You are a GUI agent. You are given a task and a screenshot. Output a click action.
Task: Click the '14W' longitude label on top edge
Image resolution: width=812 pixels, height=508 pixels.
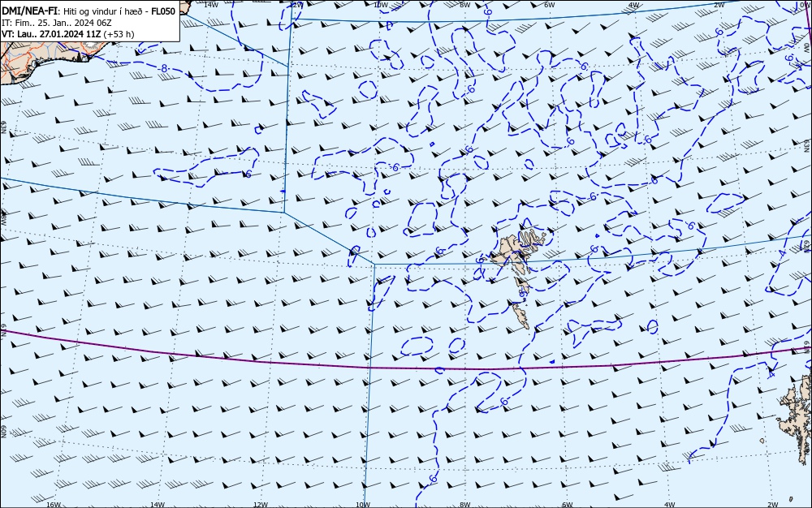coord(211,4)
